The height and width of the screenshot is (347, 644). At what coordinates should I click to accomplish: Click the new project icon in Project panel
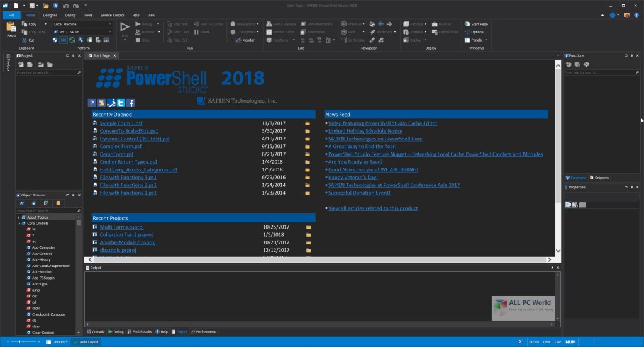coord(21,64)
